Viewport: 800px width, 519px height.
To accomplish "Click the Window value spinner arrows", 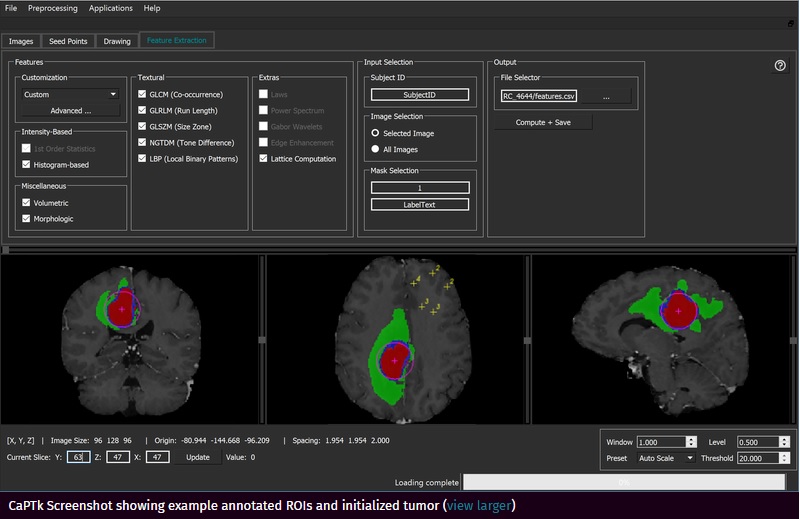I will pos(691,442).
